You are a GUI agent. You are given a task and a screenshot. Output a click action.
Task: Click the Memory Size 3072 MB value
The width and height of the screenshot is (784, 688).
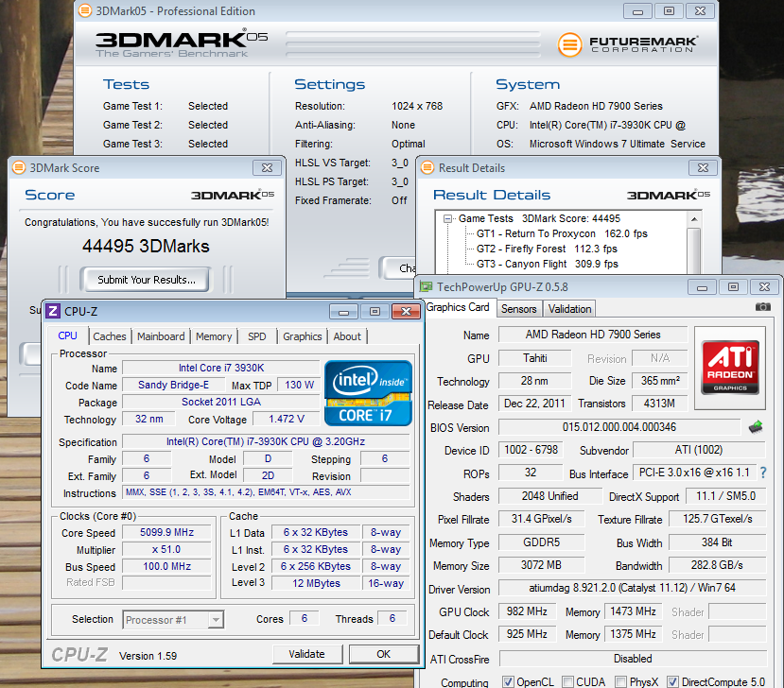pyautogui.click(x=541, y=565)
